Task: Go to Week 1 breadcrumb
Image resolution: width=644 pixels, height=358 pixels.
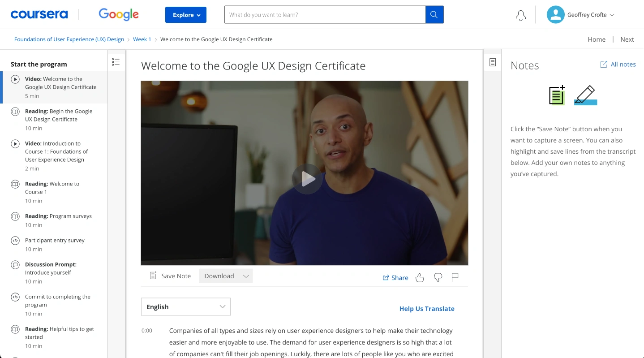Action: tap(142, 39)
